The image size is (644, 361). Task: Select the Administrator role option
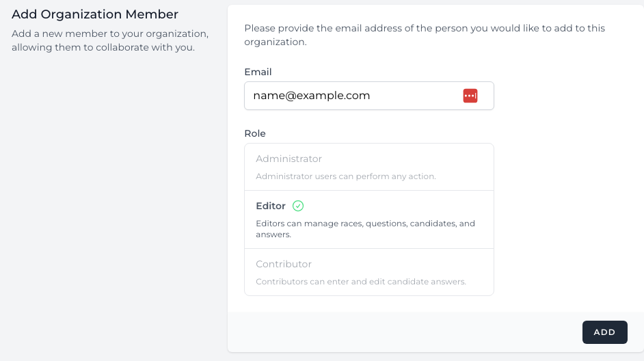point(368,167)
